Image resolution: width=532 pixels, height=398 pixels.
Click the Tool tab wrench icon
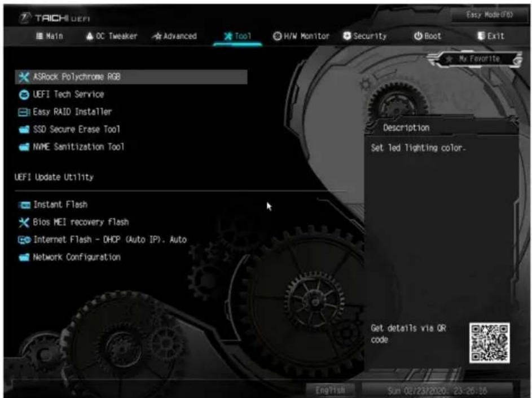tap(228, 36)
